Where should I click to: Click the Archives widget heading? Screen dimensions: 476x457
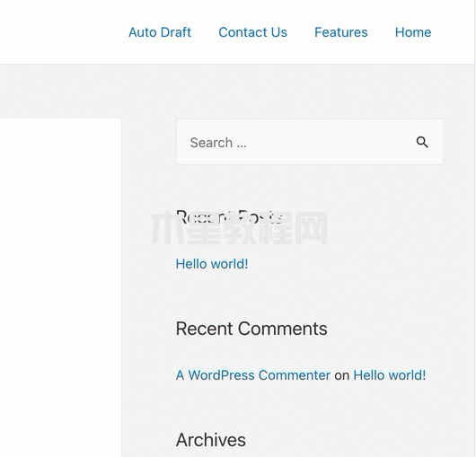coord(211,440)
